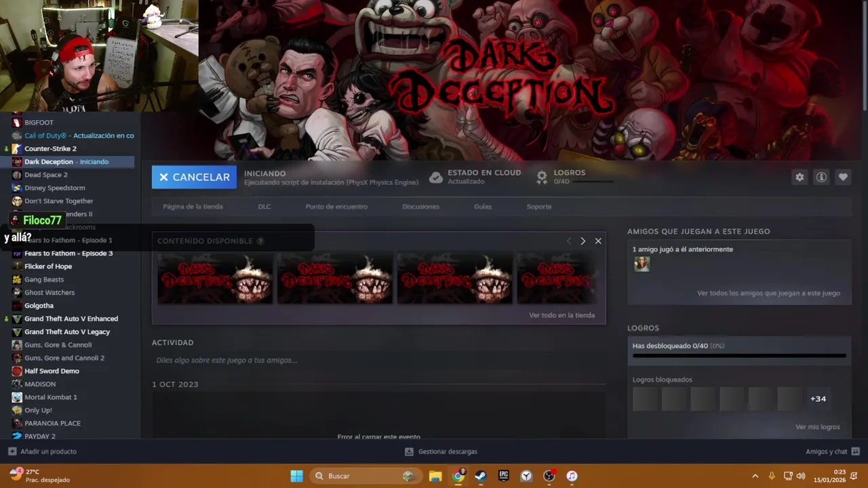Select Grand Theft Auto V Enhanced
The width and height of the screenshot is (868, 488).
[70, 319]
